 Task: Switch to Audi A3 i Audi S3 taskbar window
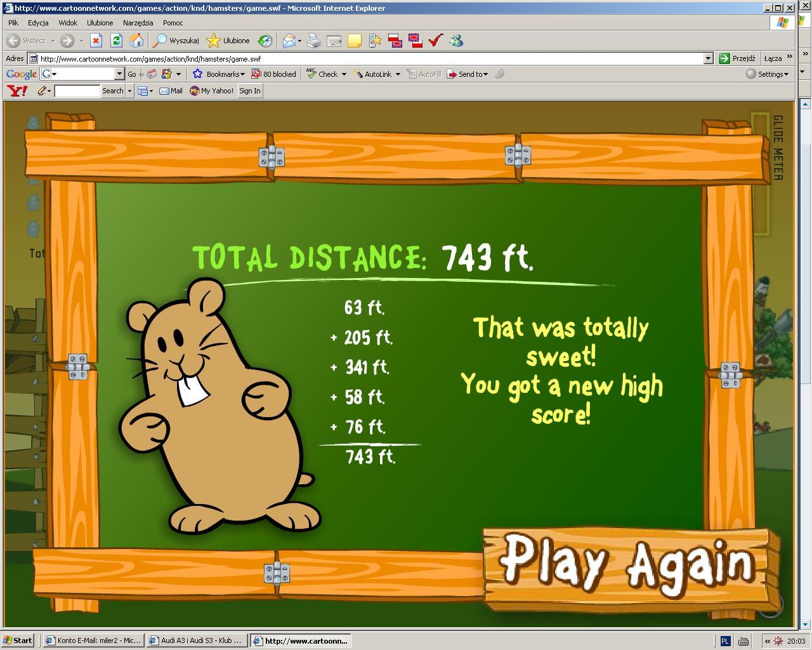click(197, 640)
